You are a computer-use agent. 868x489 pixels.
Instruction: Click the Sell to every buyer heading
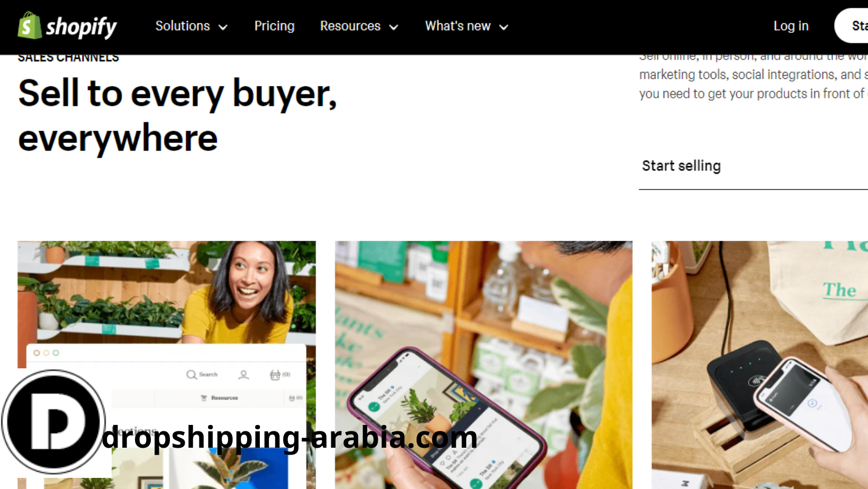coord(177,115)
